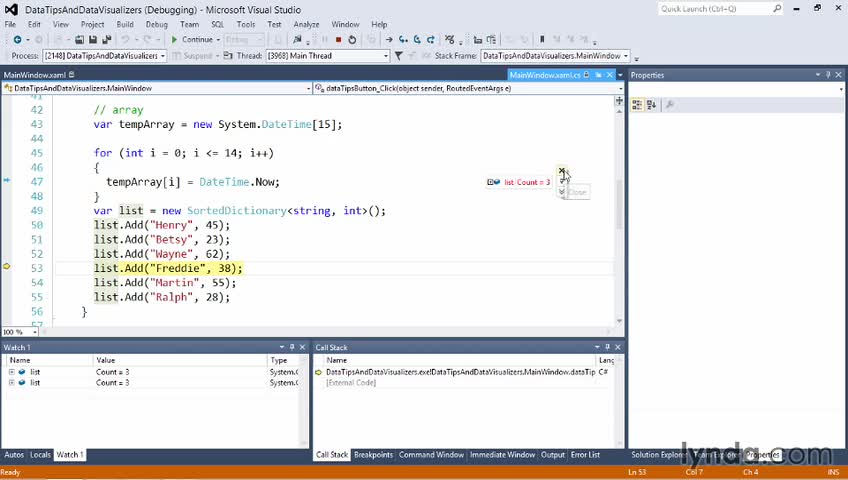Switch to the Locals tab

click(40, 455)
